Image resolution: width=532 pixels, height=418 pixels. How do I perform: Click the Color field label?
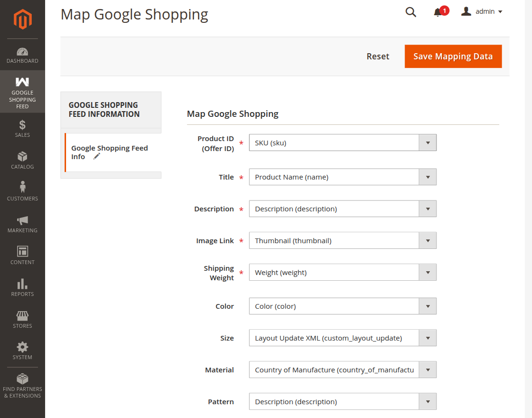[x=225, y=306]
